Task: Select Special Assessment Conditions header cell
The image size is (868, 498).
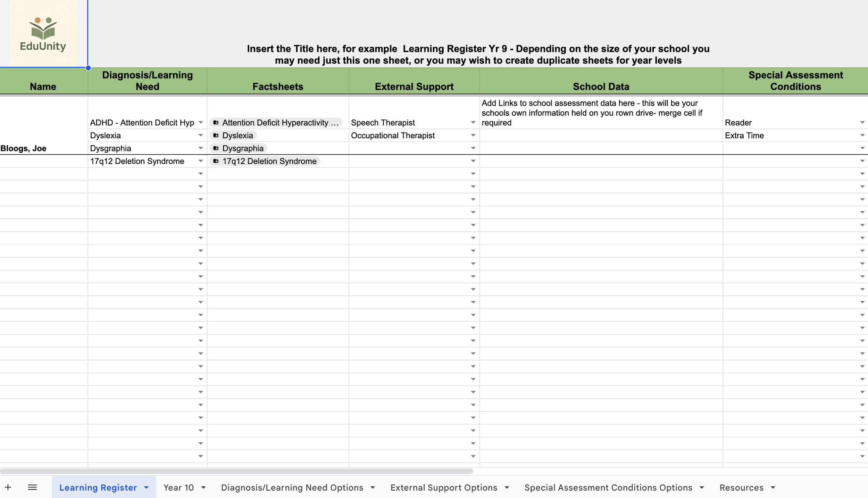Action: coord(795,81)
